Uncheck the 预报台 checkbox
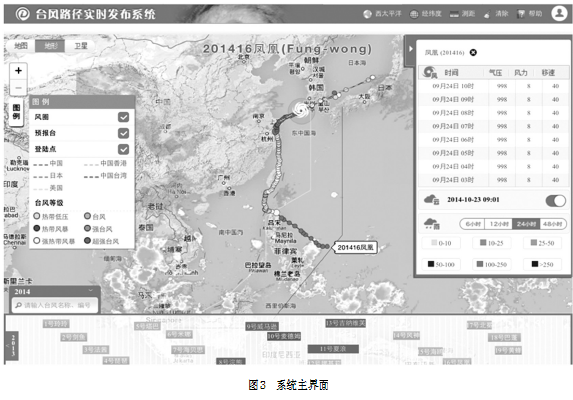Image resolution: width=573 pixels, height=400 pixels. (124, 133)
